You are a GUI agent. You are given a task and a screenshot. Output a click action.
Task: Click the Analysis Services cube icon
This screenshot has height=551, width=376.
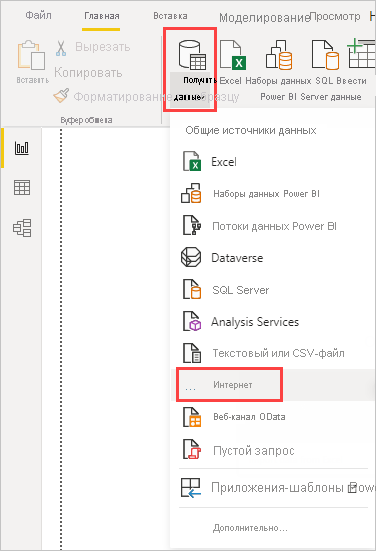(x=192, y=321)
